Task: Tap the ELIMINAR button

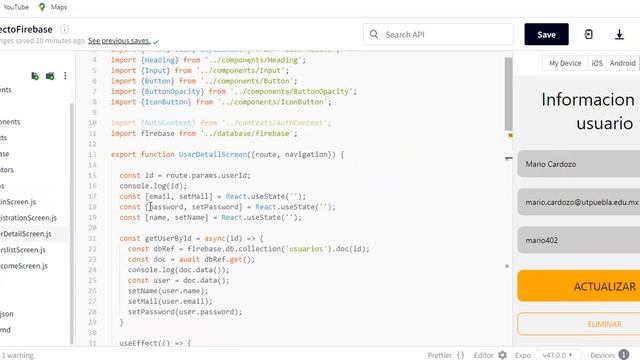Action: [x=579, y=324]
